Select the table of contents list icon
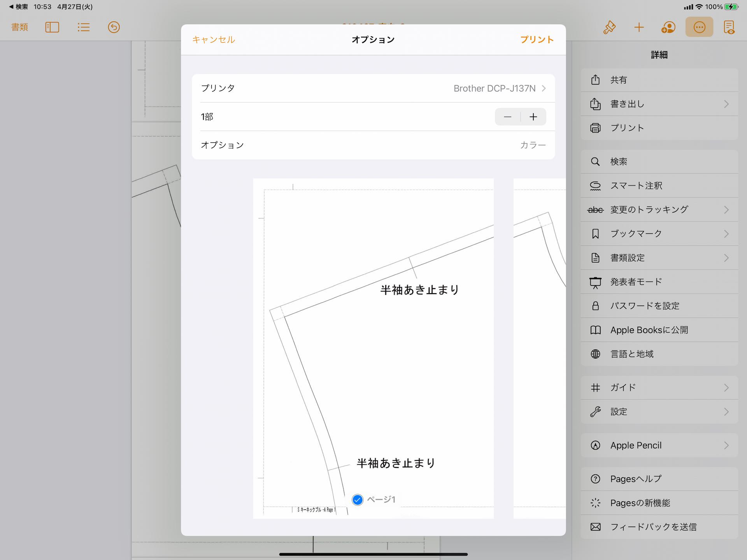 pyautogui.click(x=83, y=27)
